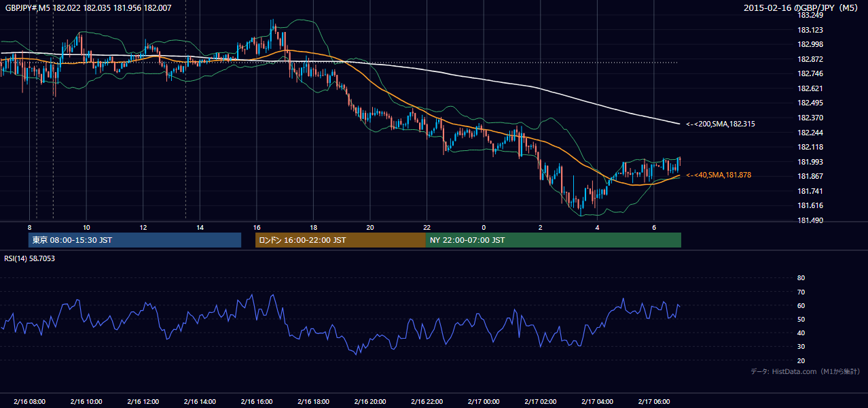Click hour tick 18 under the price chart

tap(313, 226)
